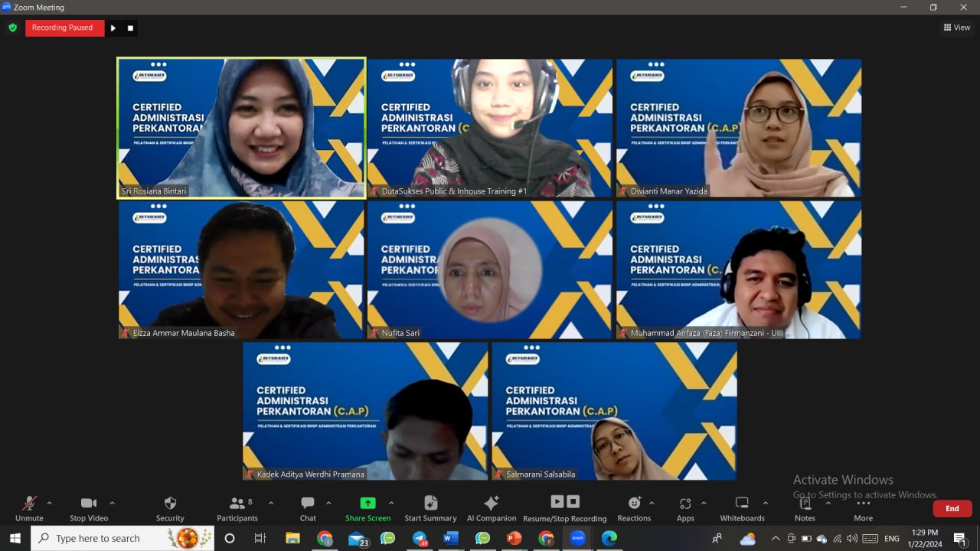Switch input language from ENG

(892, 539)
